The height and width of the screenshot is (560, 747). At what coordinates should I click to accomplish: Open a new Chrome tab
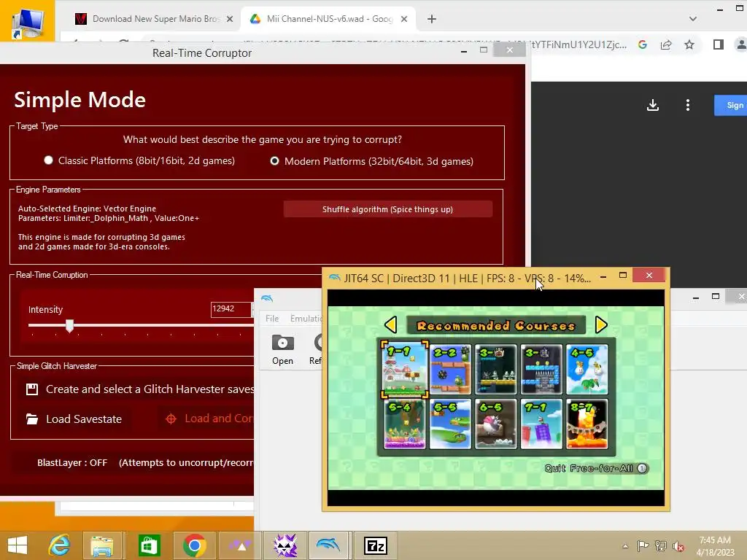pos(432,19)
